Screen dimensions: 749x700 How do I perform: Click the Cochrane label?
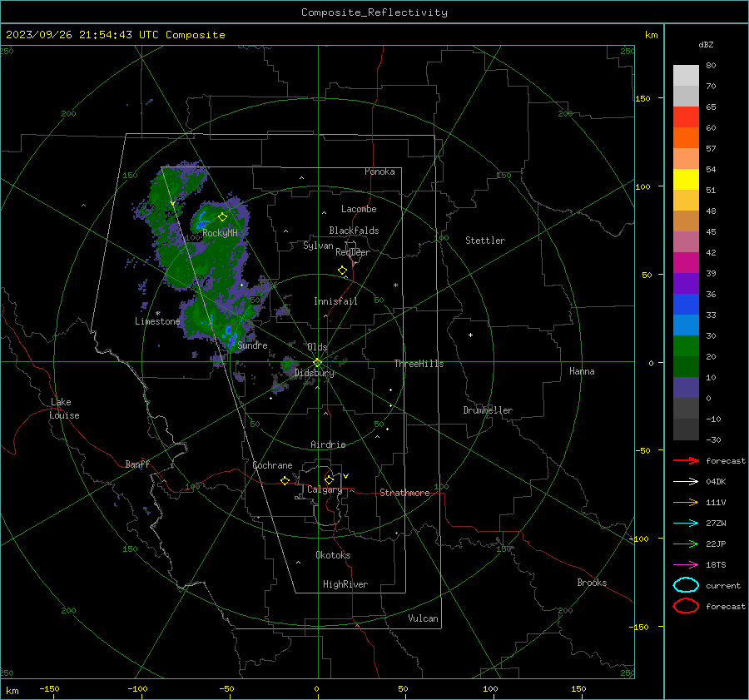click(x=272, y=465)
